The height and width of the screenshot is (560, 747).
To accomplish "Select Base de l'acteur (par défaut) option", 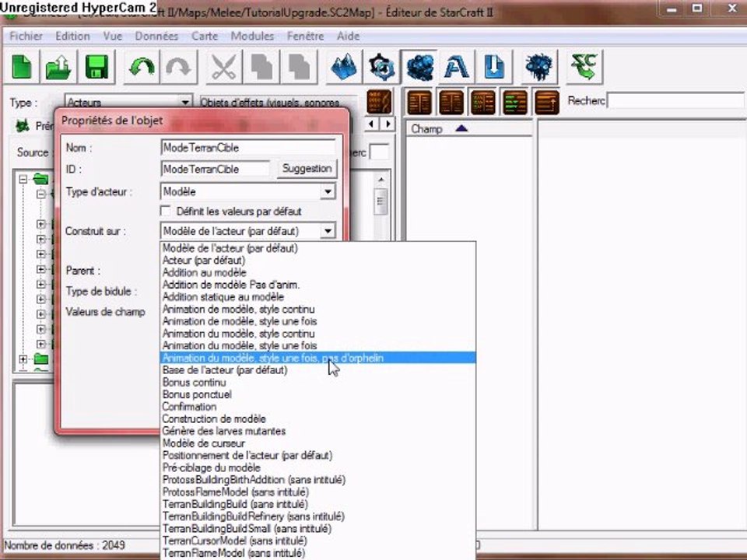I will click(317, 370).
